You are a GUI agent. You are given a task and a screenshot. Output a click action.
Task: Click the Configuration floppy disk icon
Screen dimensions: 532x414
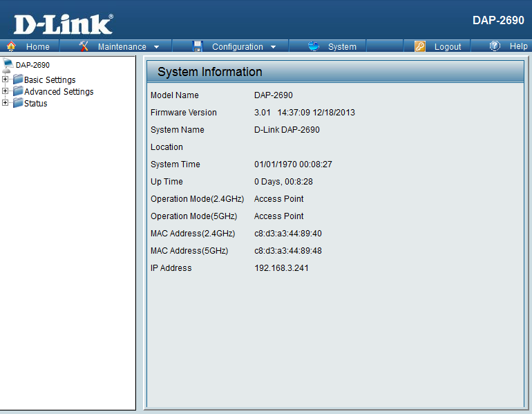tap(197, 46)
